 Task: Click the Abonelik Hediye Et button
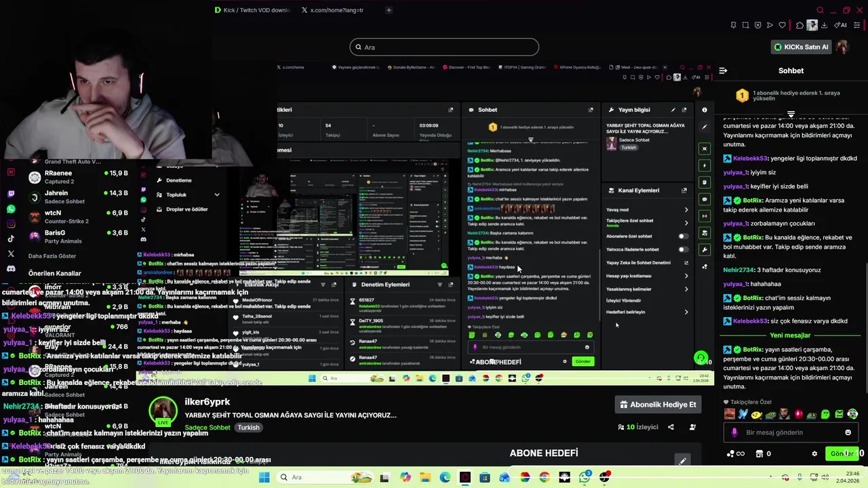pyautogui.click(x=658, y=405)
